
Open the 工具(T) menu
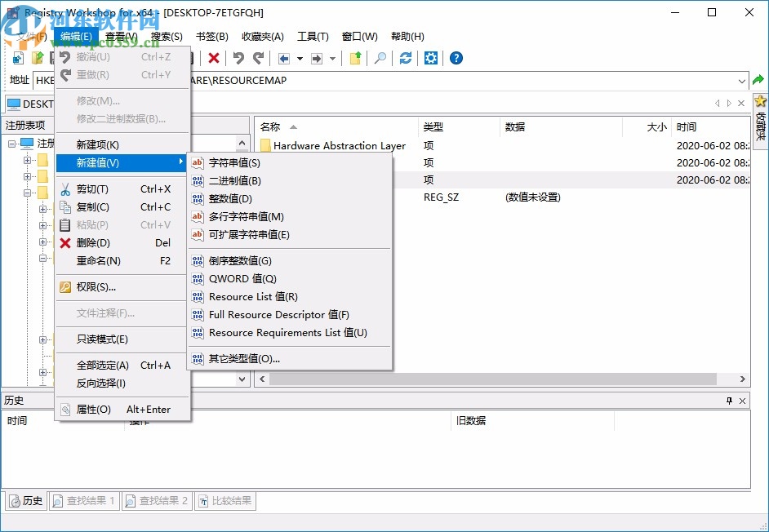pos(312,36)
